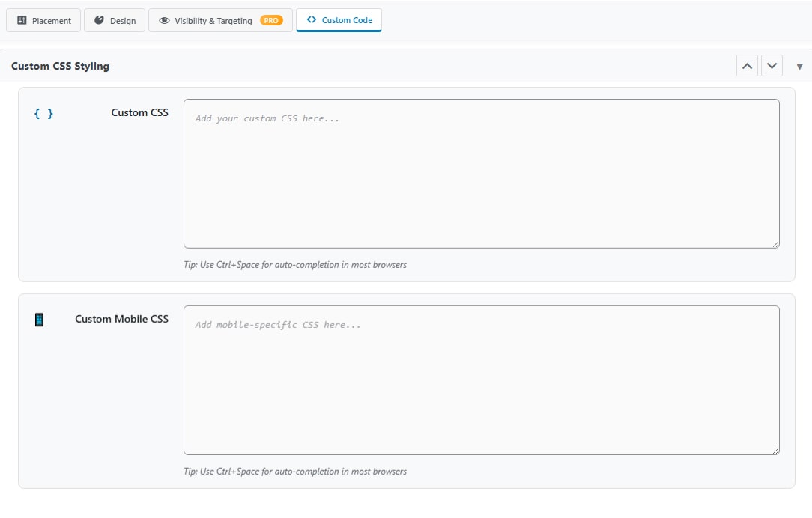Click the eye icon on Visibility & Targeting

(x=164, y=21)
